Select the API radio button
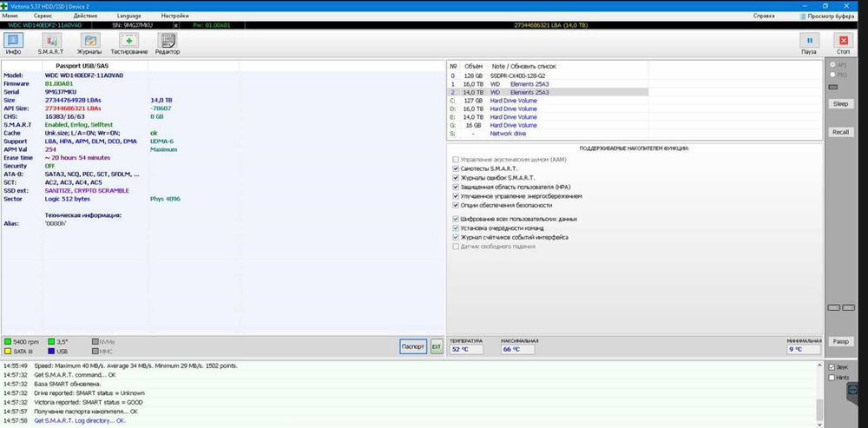The height and width of the screenshot is (428, 868). [x=832, y=65]
